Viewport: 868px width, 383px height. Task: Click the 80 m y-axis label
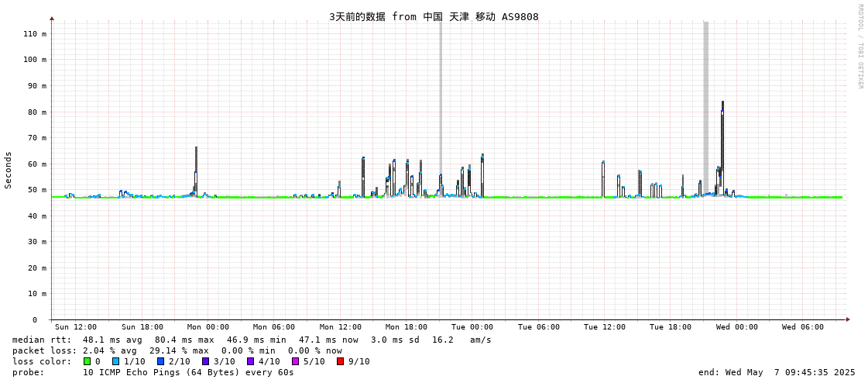pos(38,112)
